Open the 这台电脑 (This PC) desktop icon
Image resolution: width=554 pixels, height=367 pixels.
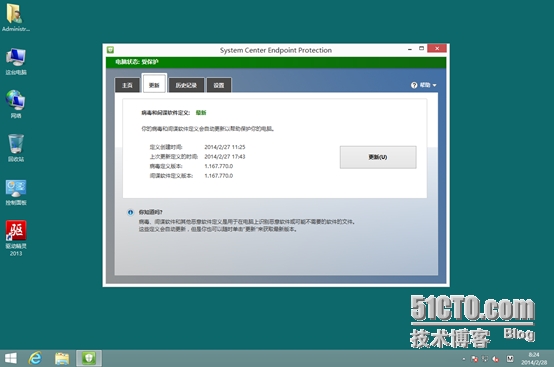pyautogui.click(x=16, y=61)
